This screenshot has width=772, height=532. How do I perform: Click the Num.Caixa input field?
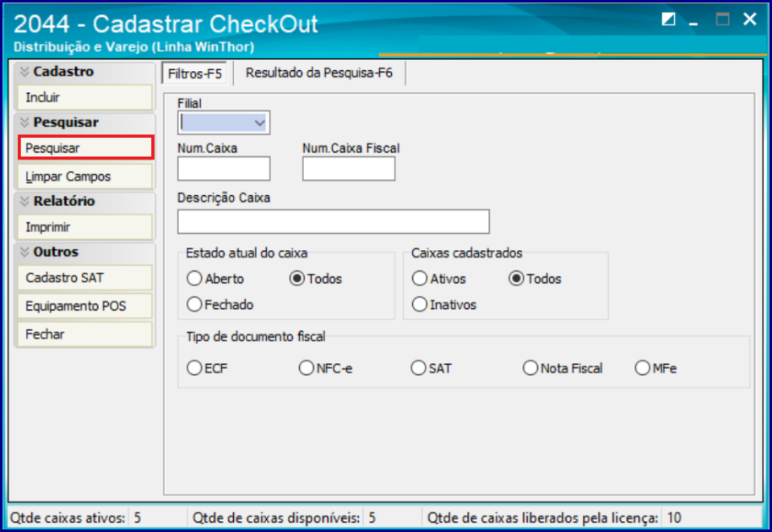[x=224, y=169]
